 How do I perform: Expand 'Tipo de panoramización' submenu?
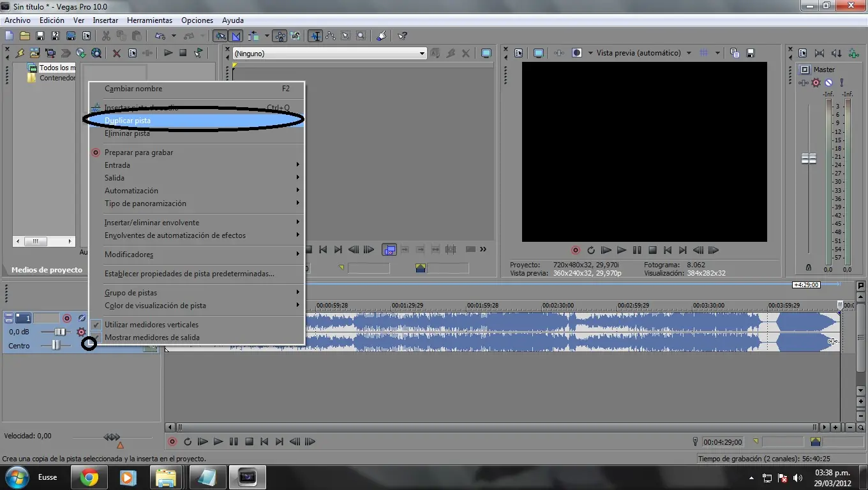tap(196, 204)
